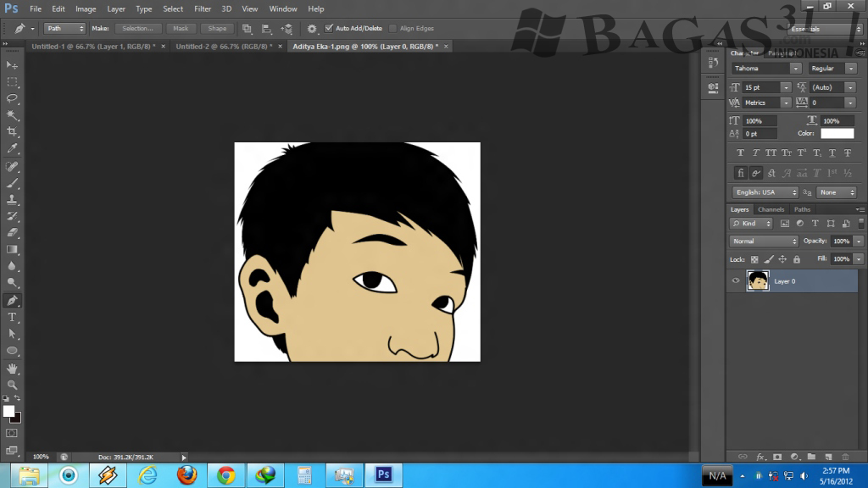Screen dimensions: 868x488
Task: Click the Selection... button in options bar
Action: point(137,28)
